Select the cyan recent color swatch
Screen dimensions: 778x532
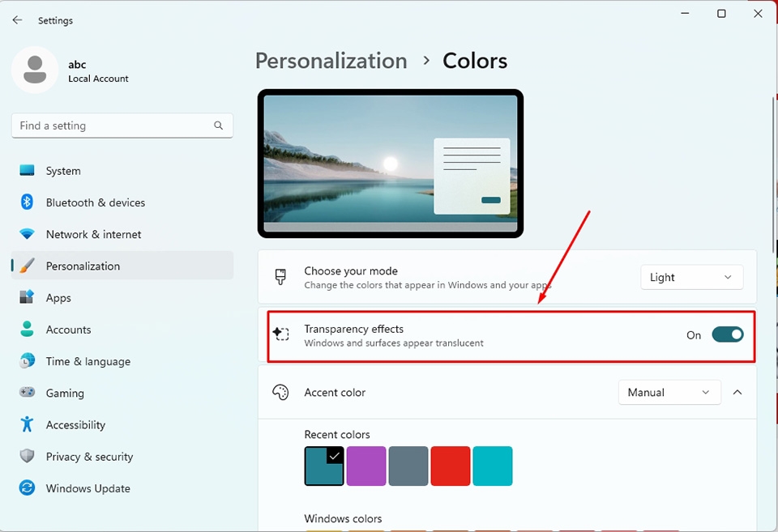click(x=493, y=466)
